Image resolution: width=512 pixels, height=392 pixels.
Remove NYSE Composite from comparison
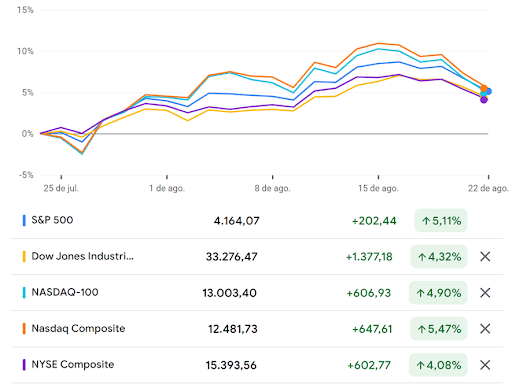coord(485,365)
